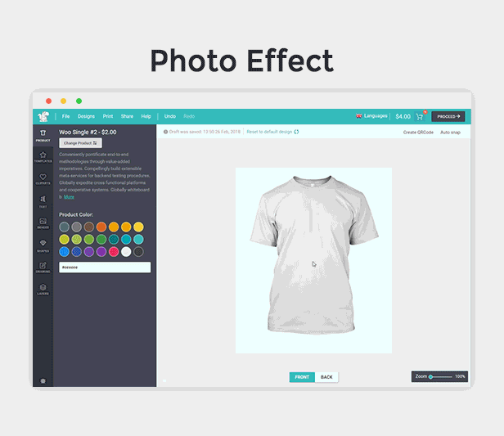Screen dimensions: 504x436
Task: Click the squirrel logo icon
Action: [x=43, y=116]
